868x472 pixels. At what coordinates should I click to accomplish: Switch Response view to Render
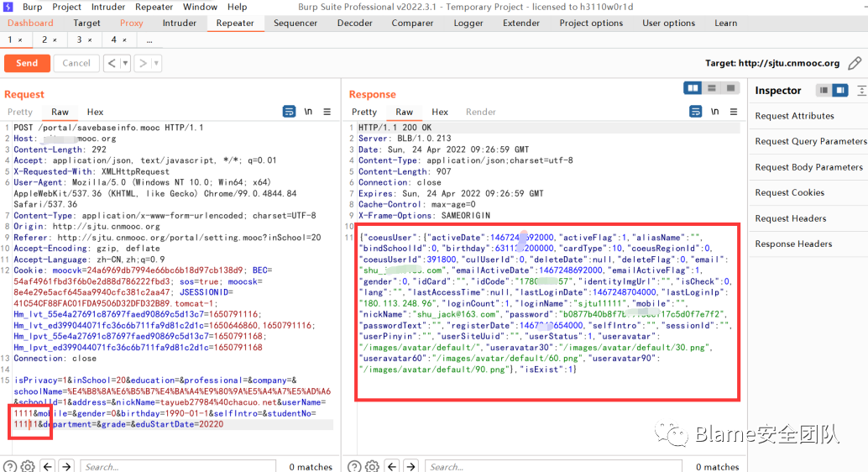480,112
